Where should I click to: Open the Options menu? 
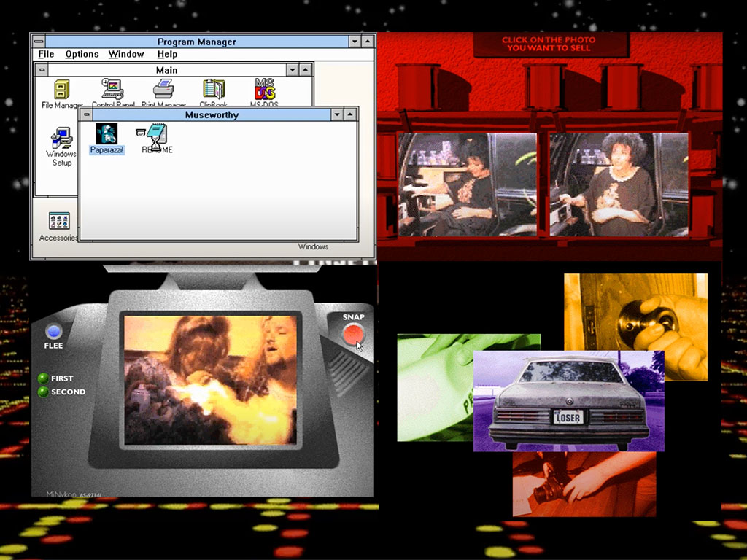pyautogui.click(x=82, y=55)
